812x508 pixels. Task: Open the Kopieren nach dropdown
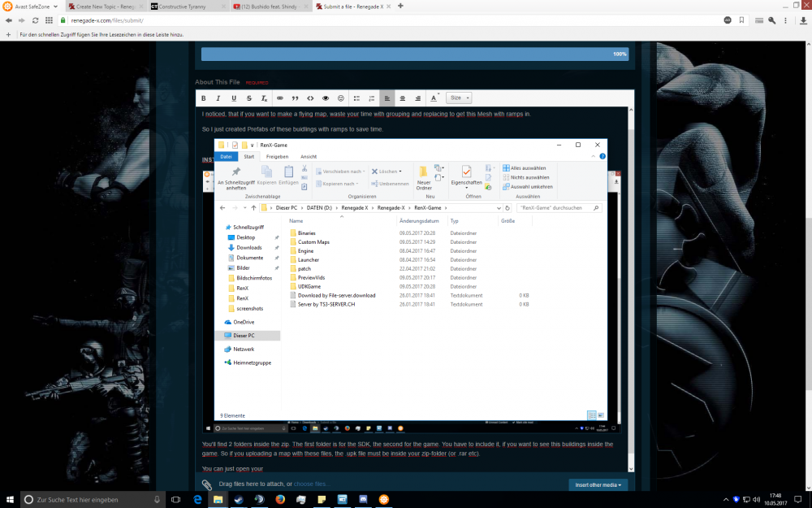[337, 184]
